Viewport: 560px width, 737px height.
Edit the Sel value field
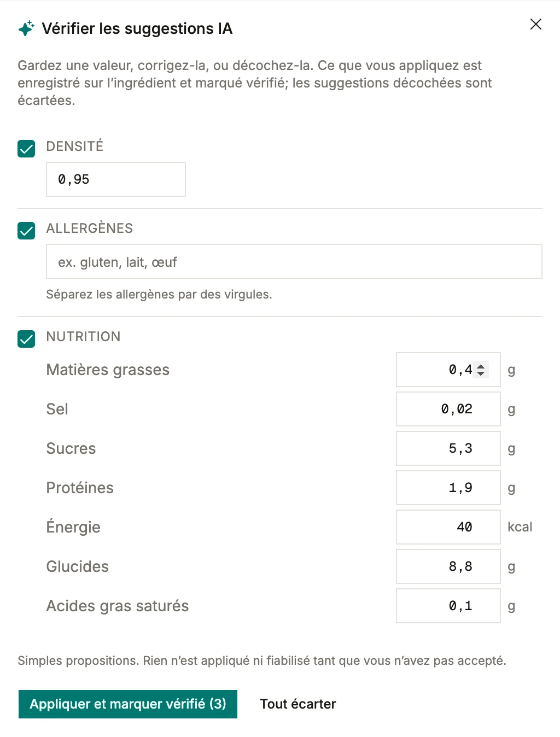[448, 409]
